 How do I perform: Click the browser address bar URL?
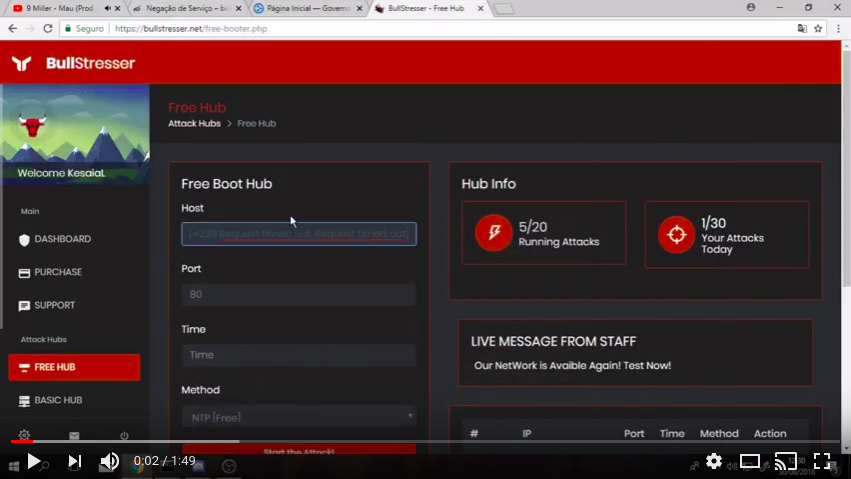[191, 28]
